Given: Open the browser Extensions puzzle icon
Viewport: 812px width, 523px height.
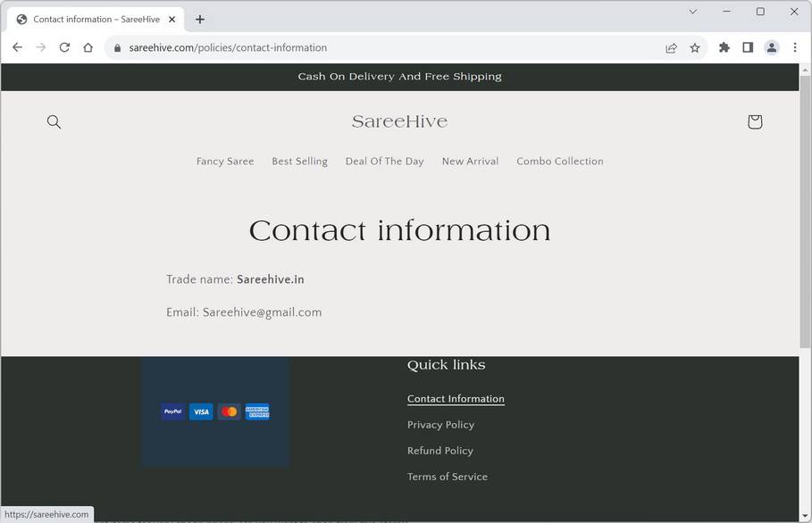Looking at the screenshot, I should tap(724, 47).
